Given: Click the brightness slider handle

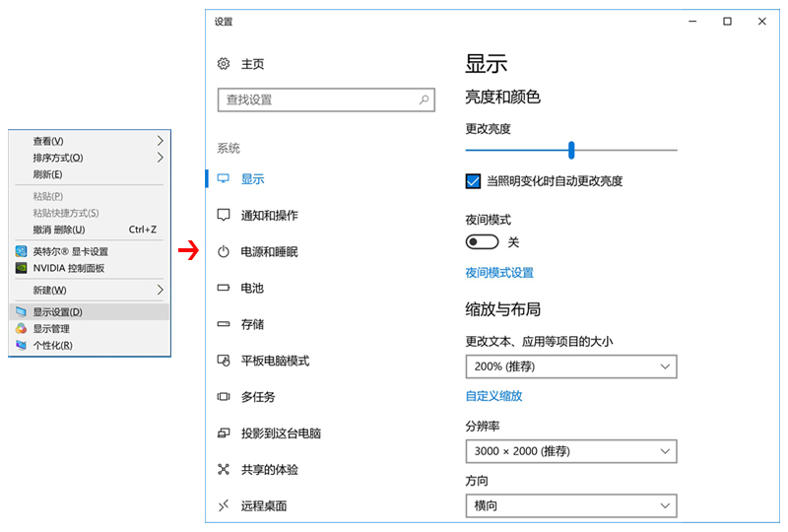Looking at the screenshot, I should [x=571, y=150].
